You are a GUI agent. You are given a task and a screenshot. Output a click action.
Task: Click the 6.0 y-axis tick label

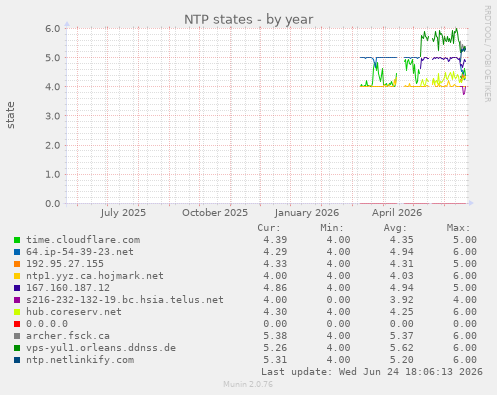(x=53, y=28)
